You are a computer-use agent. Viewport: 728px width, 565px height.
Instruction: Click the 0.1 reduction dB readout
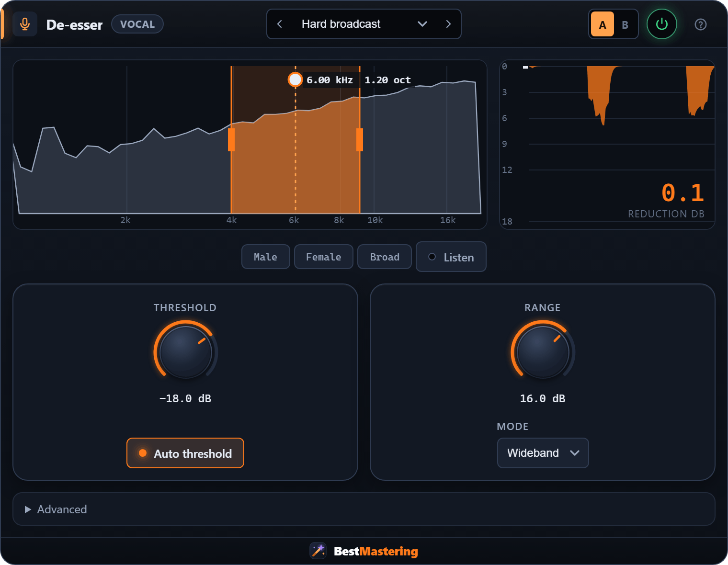(682, 193)
